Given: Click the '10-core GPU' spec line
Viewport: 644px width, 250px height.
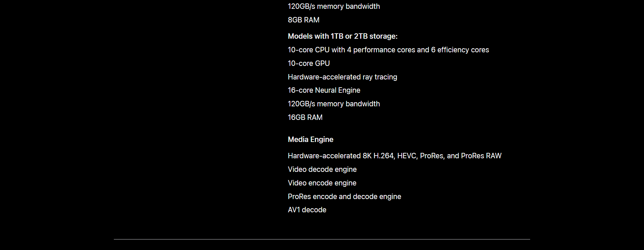Looking at the screenshot, I should tap(309, 64).
